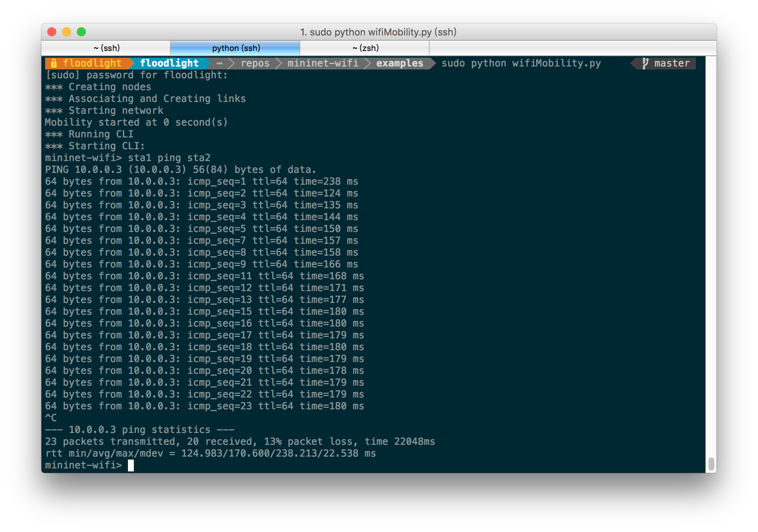Click the '23 packets transmitted' summary line
This screenshot has height=532, width=758.
point(240,441)
